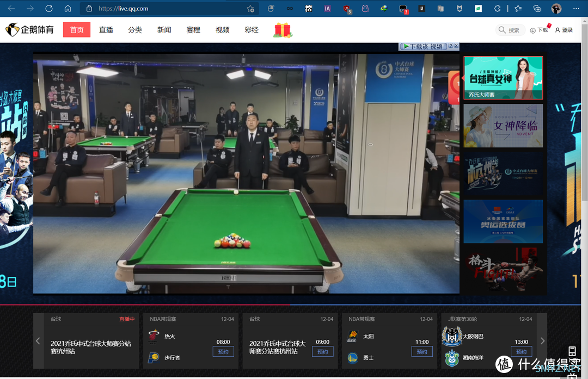Select the 女神降临 thumbnail
588x379 pixels.
pos(503,126)
